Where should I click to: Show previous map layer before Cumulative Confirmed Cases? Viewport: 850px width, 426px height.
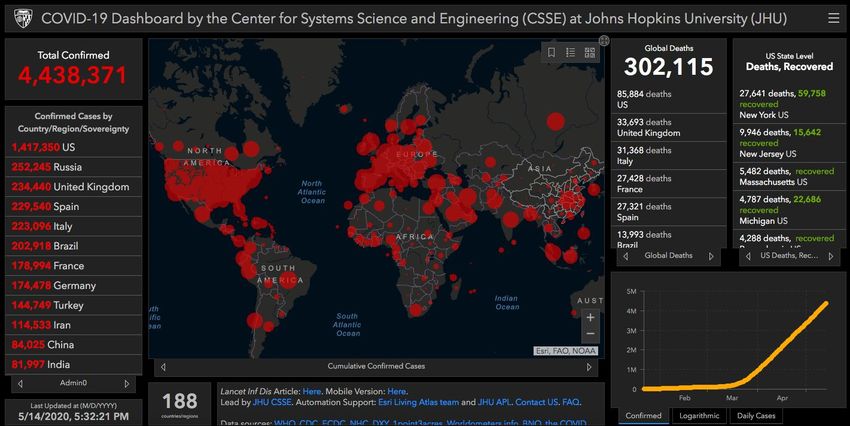point(163,367)
